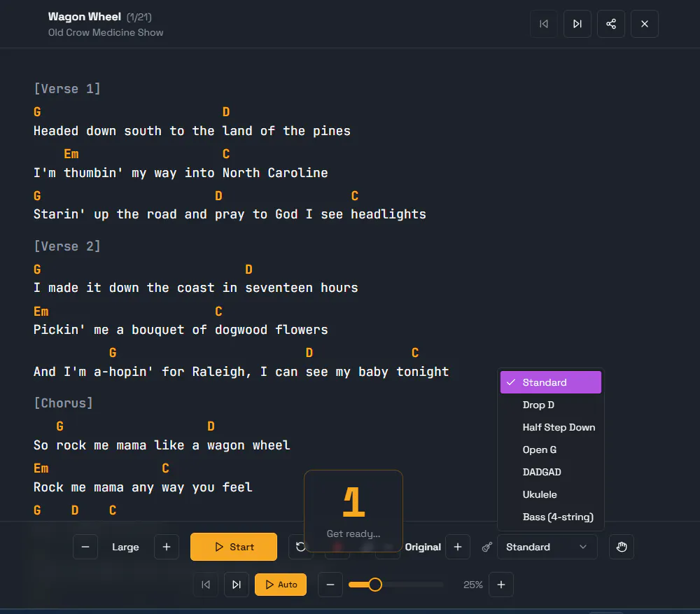Viewport: 700px width, 614px height.
Task: Click the scroll speed slider handle
Action: tap(375, 585)
